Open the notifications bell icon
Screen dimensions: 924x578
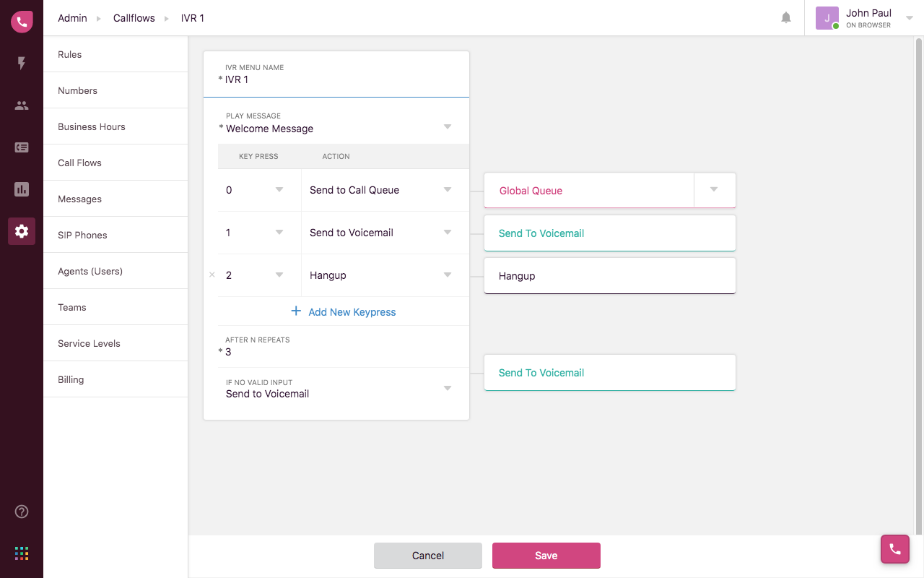pos(786,17)
